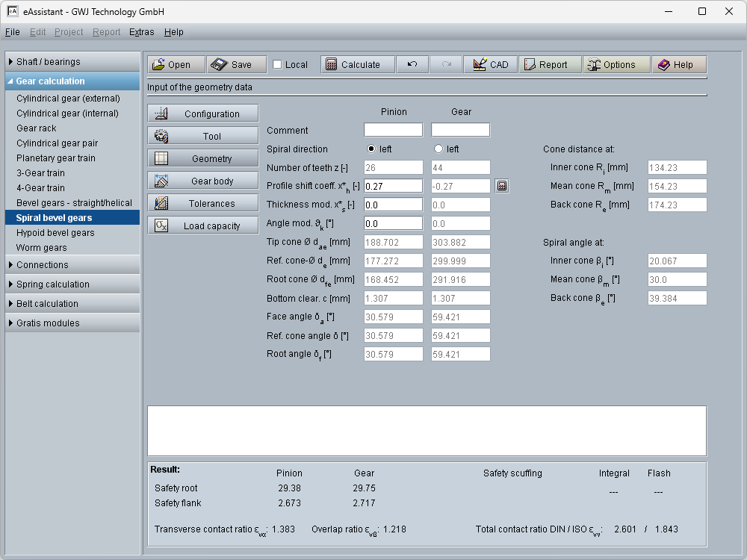Expand the Spring calculation section
The width and height of the screenshot is (747, 560).
[72, 284]
